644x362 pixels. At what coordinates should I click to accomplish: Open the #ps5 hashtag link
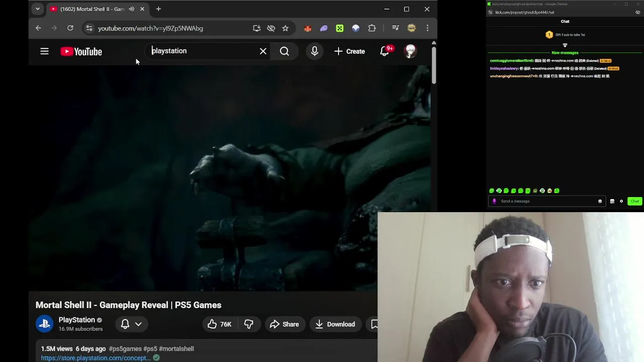(x=150, y=348)
